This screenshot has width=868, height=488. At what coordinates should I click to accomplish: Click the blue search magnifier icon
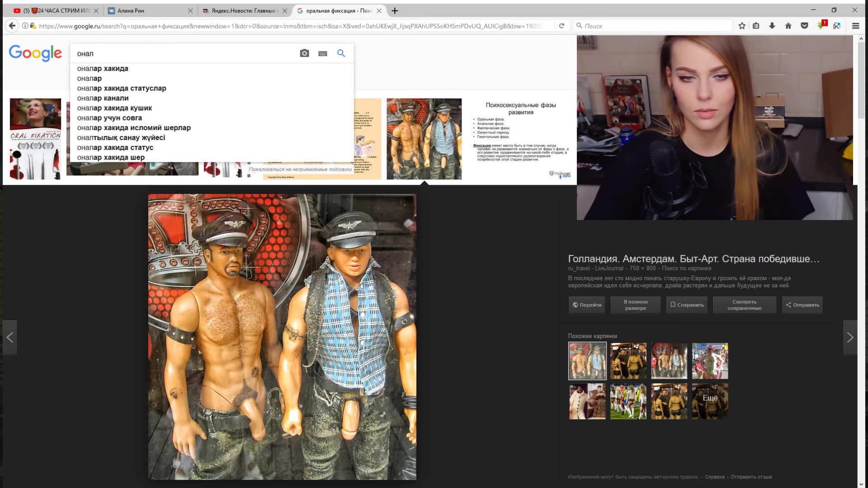coord(341,53)
